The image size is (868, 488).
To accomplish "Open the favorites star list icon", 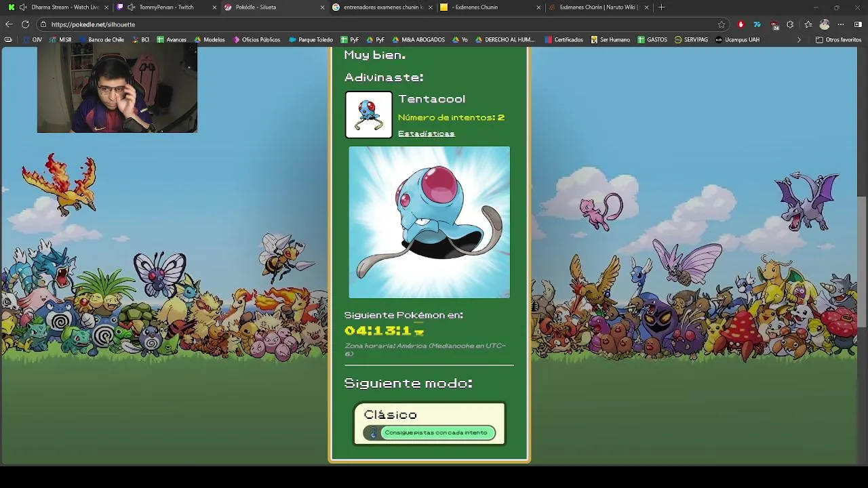I will click(808, 24).
